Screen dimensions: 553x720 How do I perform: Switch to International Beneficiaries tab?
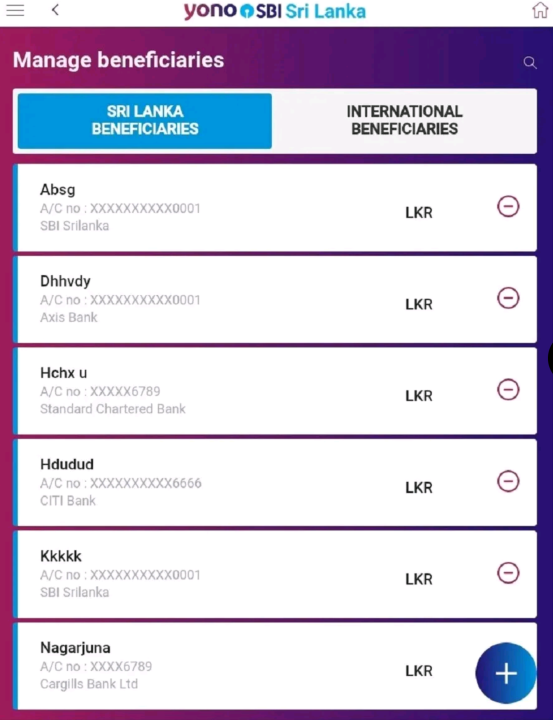404,120
